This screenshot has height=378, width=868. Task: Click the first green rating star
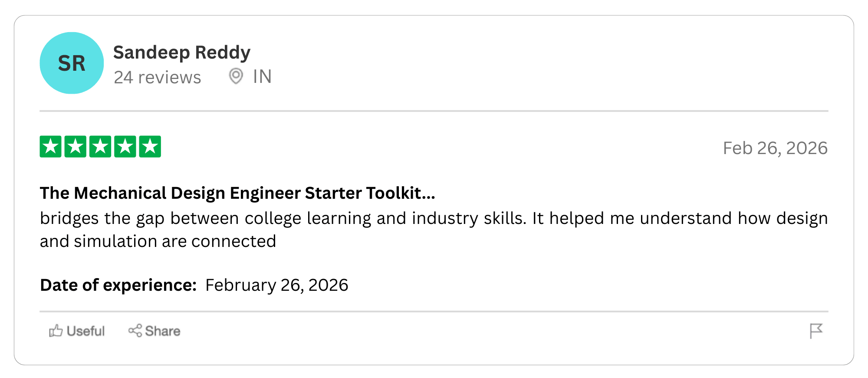50,147
